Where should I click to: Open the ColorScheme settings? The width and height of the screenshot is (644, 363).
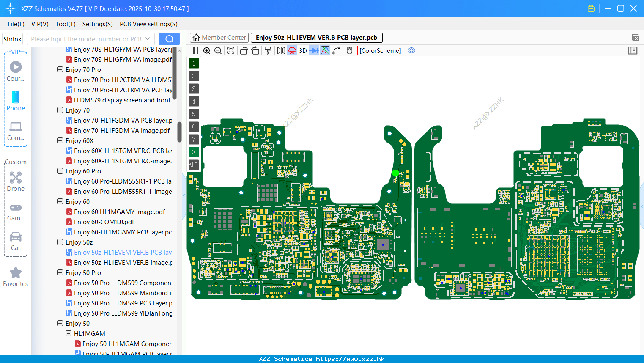coord(380,50)
